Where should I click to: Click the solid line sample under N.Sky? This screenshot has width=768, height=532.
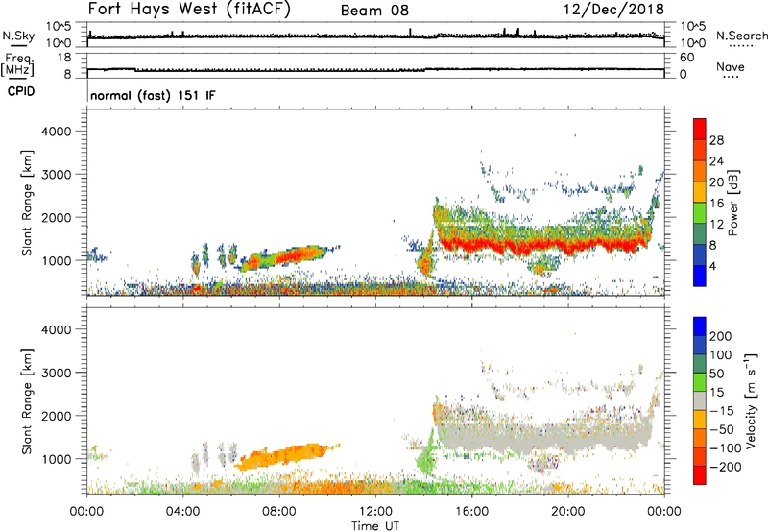coord(18,45)
